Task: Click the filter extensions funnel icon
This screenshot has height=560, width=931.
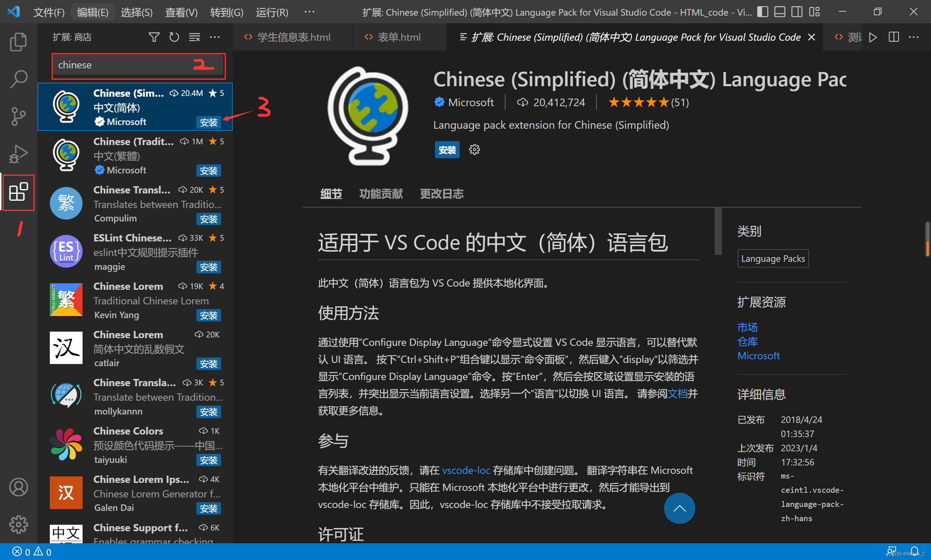Action: point(153,37)
